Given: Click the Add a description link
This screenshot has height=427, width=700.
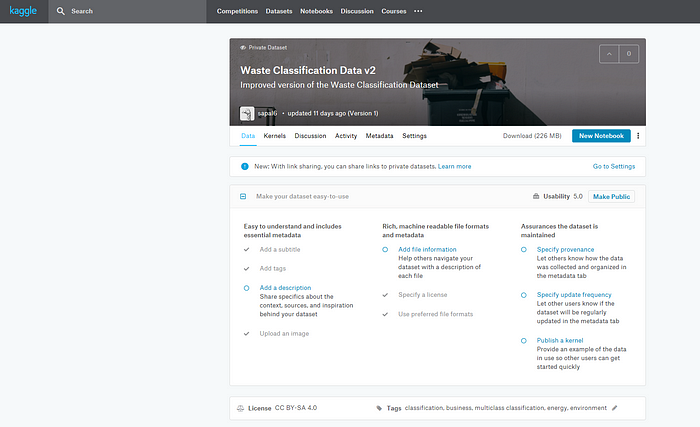Looking at the screenshot, I should [x=285, y=288].
